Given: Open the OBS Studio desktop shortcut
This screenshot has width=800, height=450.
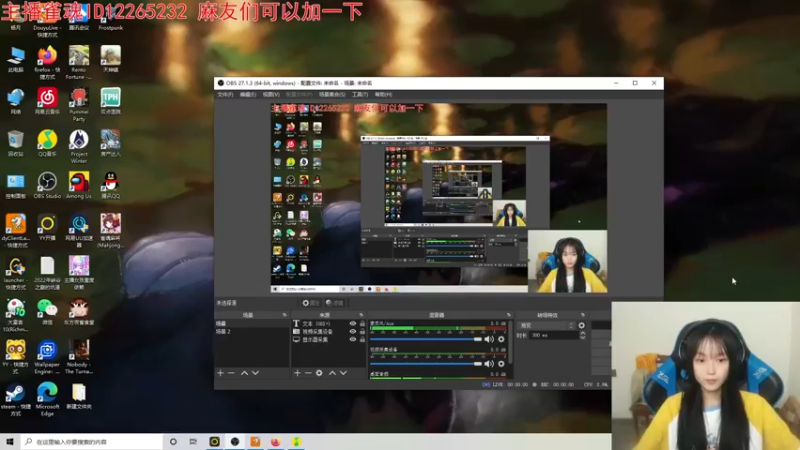Looking at the screenshot, I should (47, 185).
